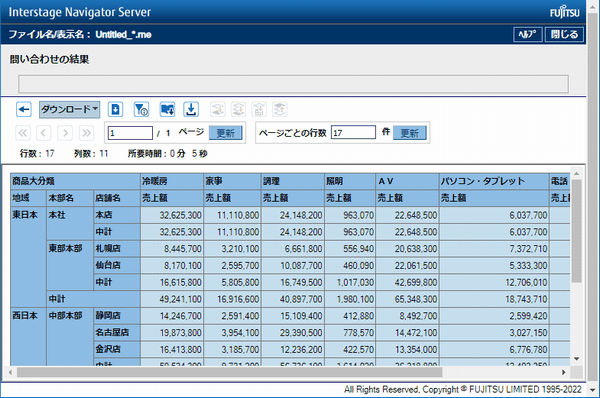
Task: Click the 西日本 region cell
Action: [x=28, y=337]
